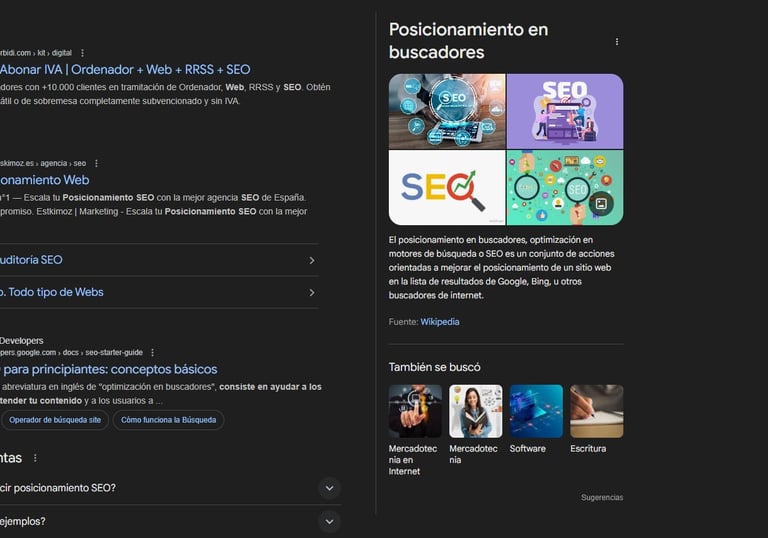The width and height of the screenshot is (768, 538).
Task: Click the 'También se buscó' heading
Action: coord(434,367)
